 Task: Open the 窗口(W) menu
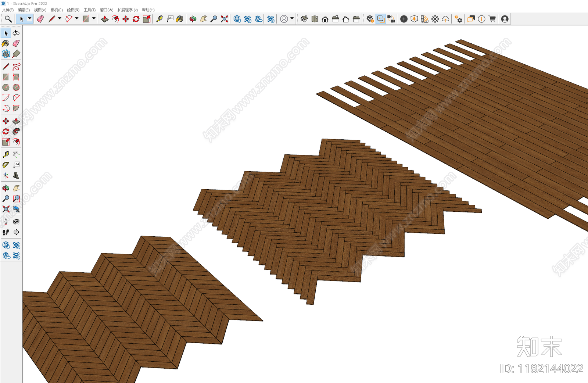(107, 10)
